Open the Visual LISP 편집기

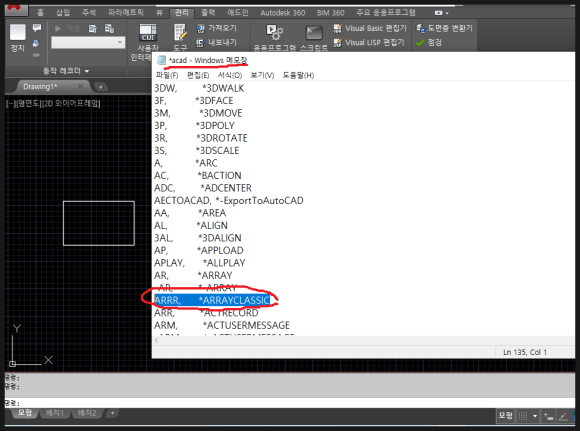[x=368, y=43]
